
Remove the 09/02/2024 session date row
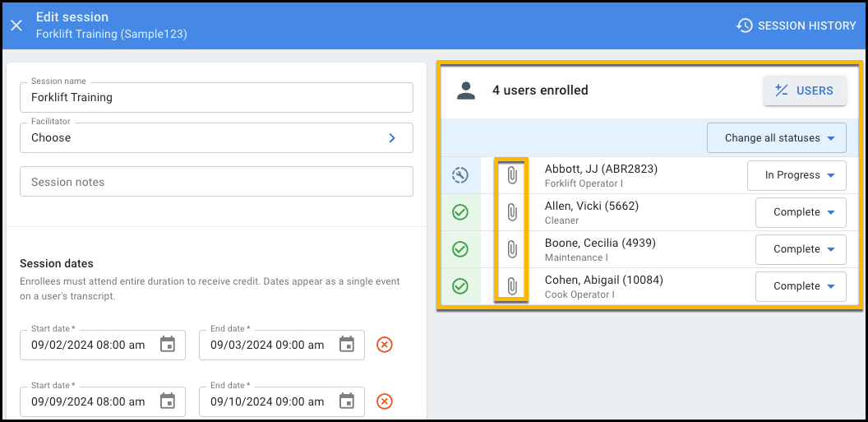point(384,345)
